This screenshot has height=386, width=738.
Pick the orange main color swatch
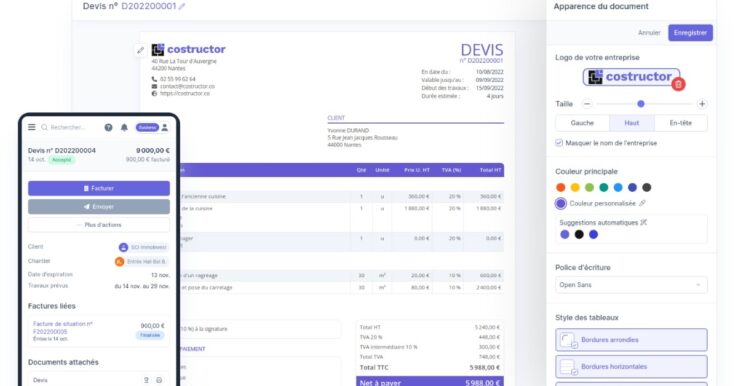561,187
